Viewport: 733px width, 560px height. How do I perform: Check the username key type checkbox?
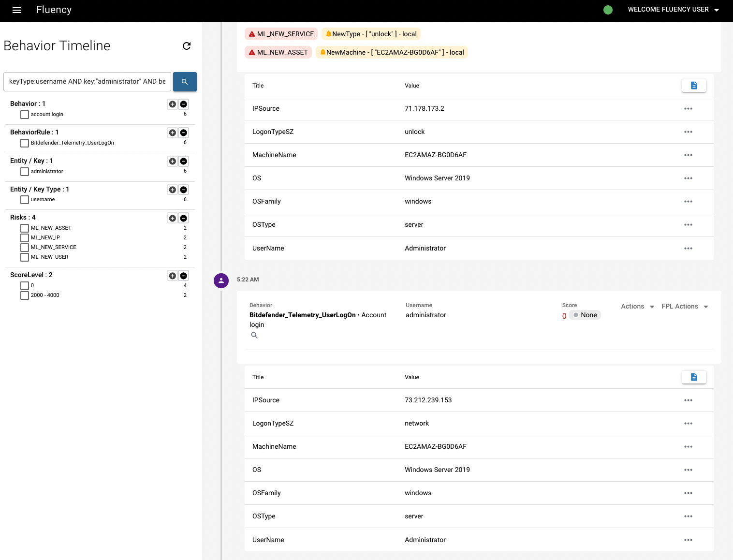point(25,200)
